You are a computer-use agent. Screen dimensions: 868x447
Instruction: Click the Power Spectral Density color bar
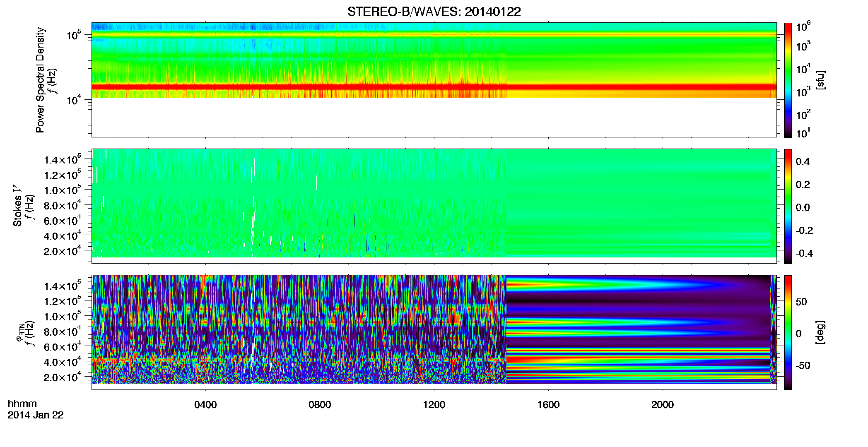coord(788,80)
